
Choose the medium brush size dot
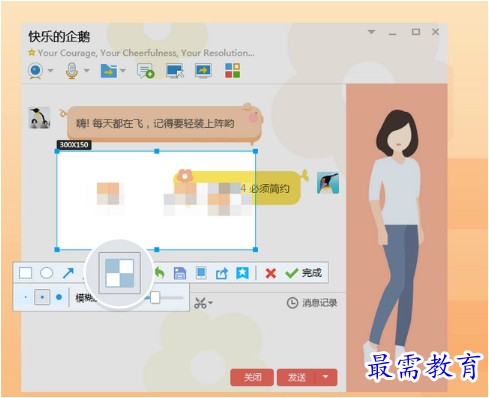(x=42, y=297)
